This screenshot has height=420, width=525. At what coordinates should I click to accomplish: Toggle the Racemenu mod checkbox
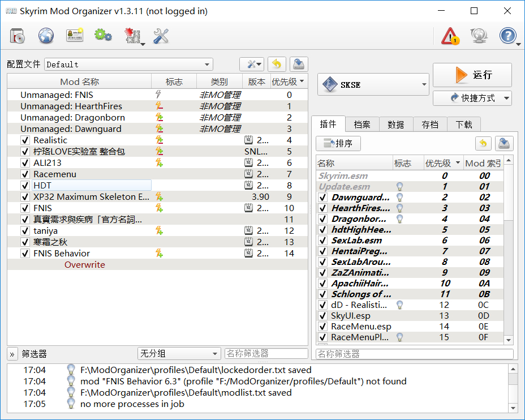[25, 174]
